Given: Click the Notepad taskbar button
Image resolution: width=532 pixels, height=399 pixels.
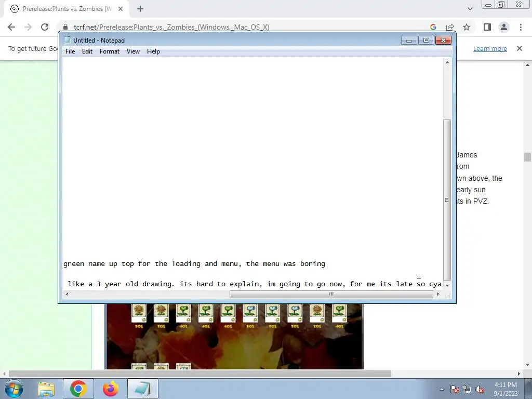Looking at the screenshot, I should 143,389.
